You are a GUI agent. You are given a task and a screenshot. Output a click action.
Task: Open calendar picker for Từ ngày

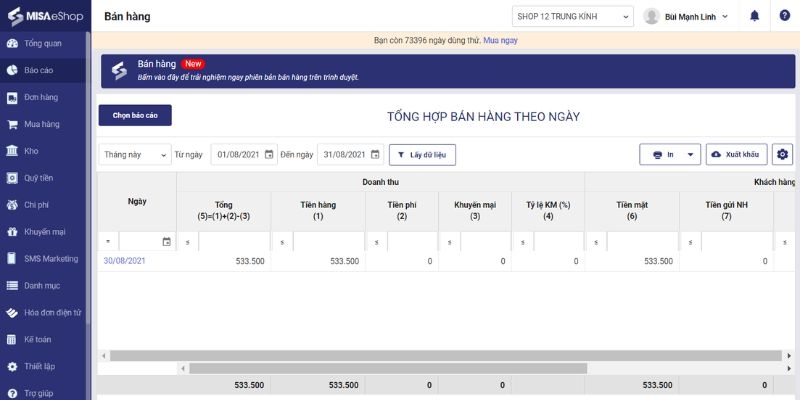point(269,155)
